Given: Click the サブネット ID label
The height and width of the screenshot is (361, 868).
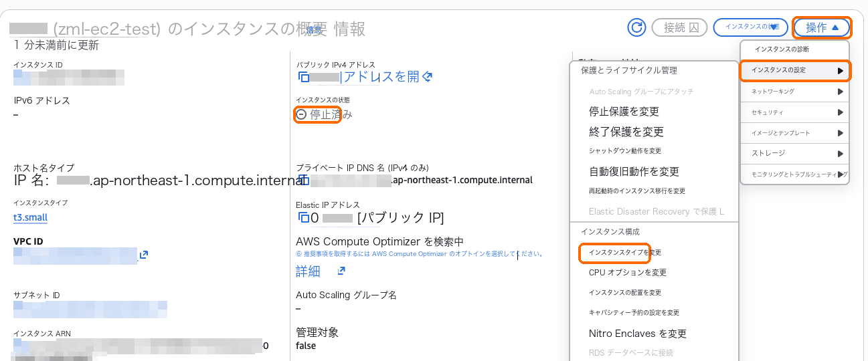Looking at the screenshot, I should [x=37, y=295].
